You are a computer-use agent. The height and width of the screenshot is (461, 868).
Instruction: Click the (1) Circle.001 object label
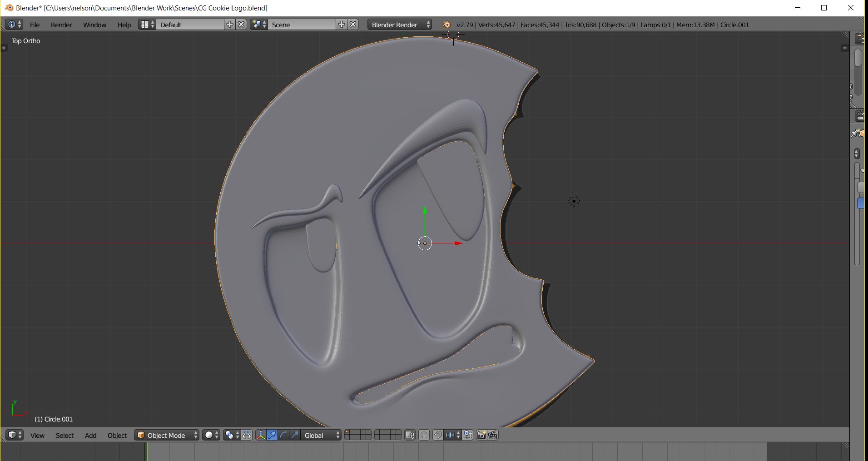coord(54,419)
